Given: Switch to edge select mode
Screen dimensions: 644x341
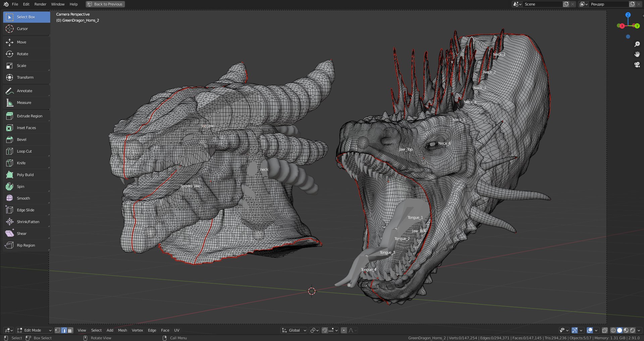Looking at the screenshot, I should pyautogui.click(x=64, y=330).
